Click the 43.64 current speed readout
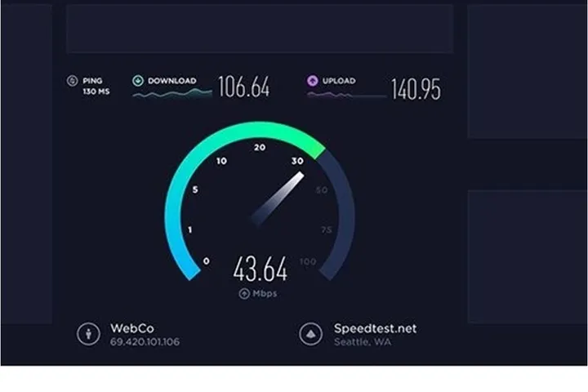The image size is (588, 392). point(261,269)
